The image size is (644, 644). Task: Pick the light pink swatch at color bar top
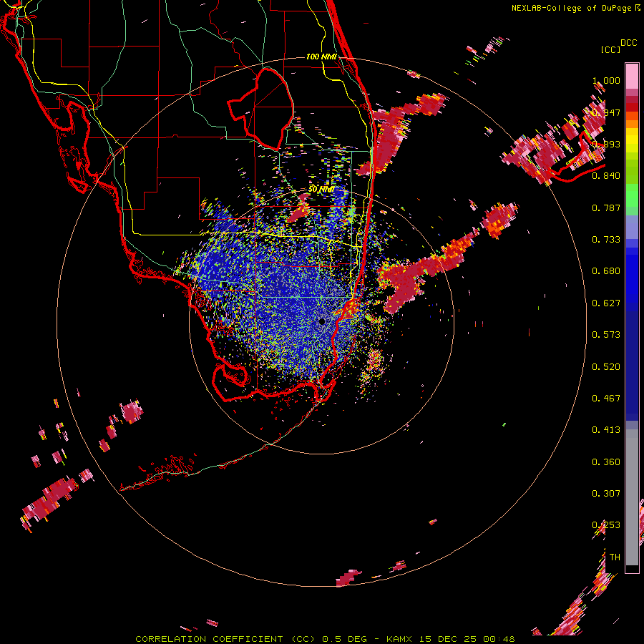coord(632,77)
